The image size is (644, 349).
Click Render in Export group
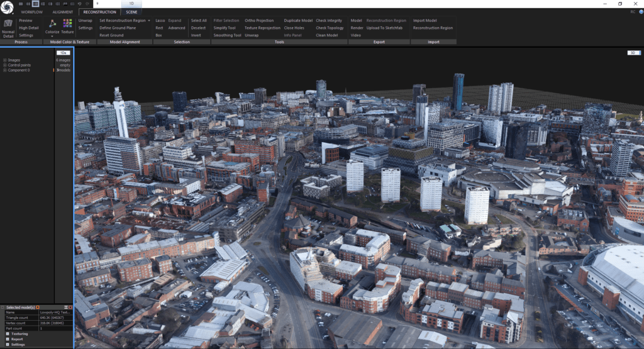pos(357,28)
